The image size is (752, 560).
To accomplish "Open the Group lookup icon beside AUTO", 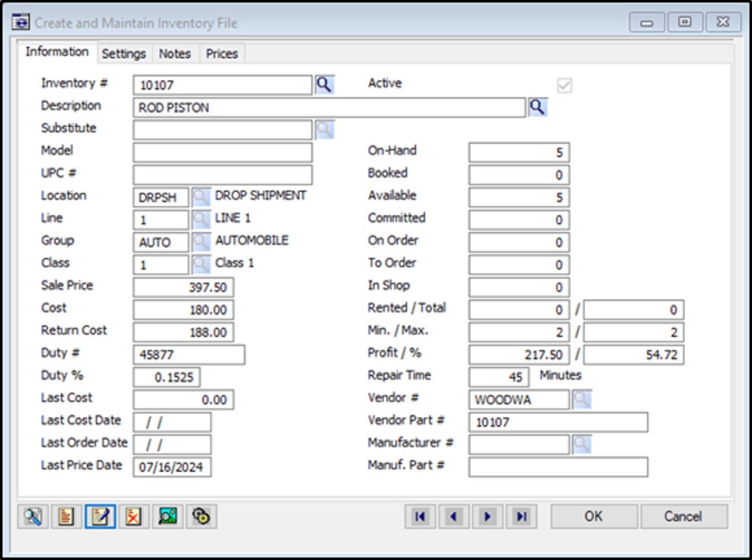I will click(201, 242).
